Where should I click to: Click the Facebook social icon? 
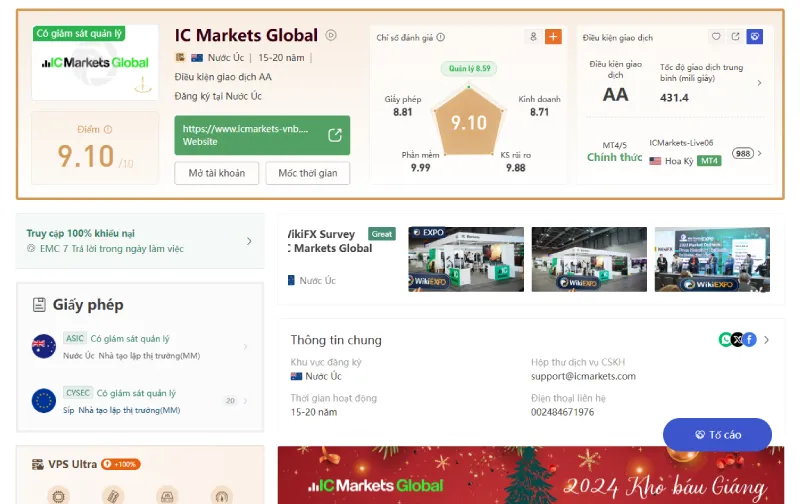pos(749,339)
